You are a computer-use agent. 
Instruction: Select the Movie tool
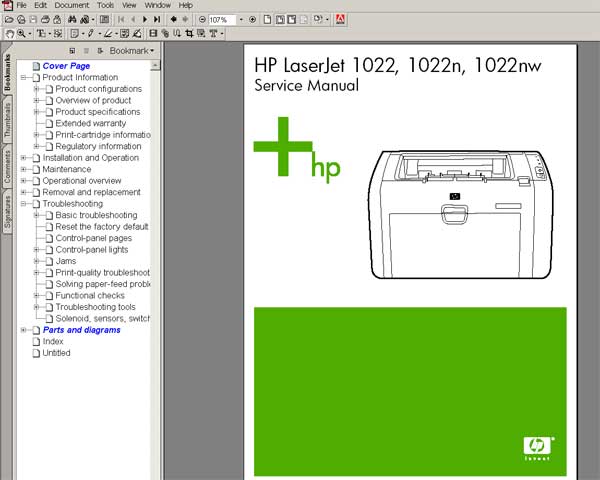153,34
